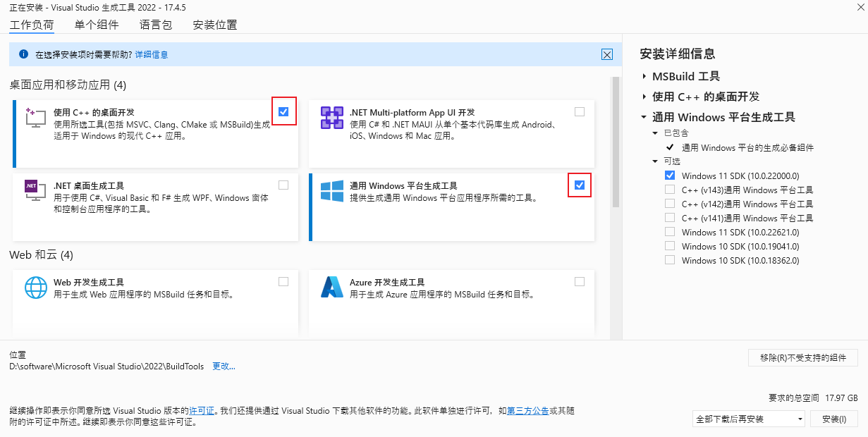
Task: Check Web 开发生成工具 workload
Action: coord(283,281)
